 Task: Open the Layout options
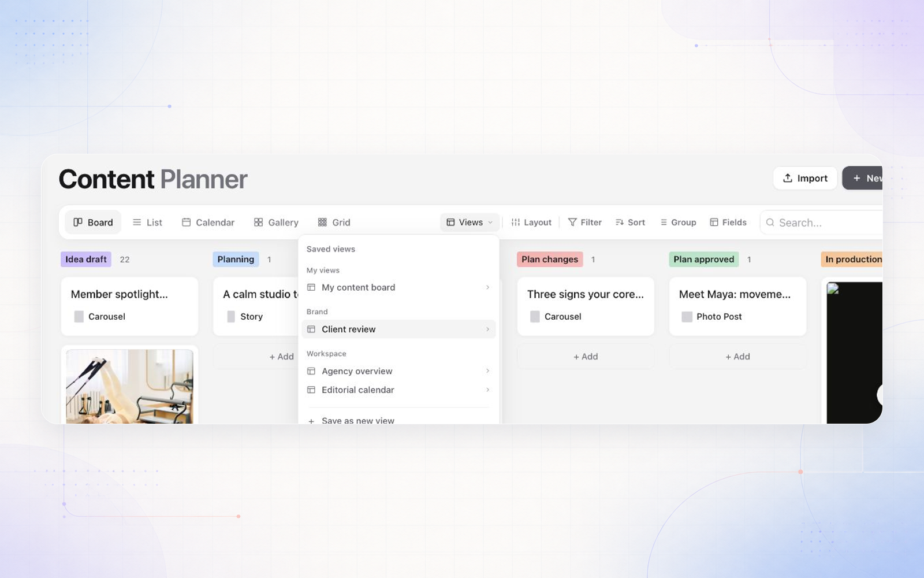pos(531,223)
